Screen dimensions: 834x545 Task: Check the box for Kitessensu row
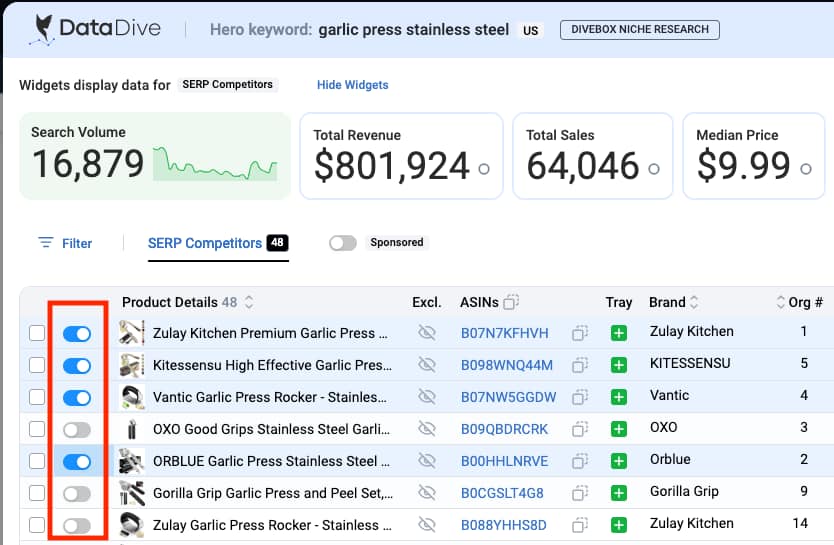(37, 365)
